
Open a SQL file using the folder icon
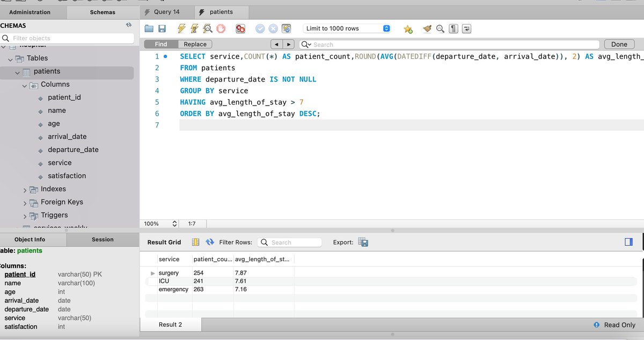point(149,28)
